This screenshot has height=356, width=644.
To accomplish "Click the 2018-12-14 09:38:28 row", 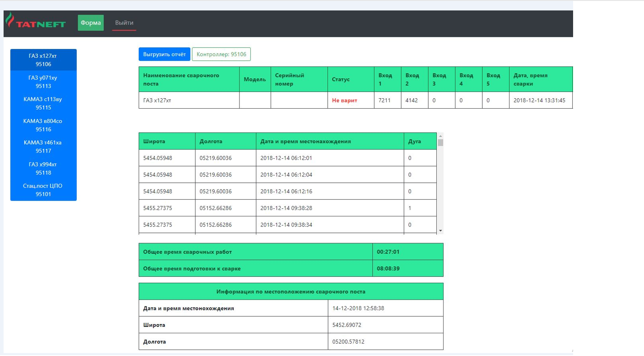I will 288,208.
